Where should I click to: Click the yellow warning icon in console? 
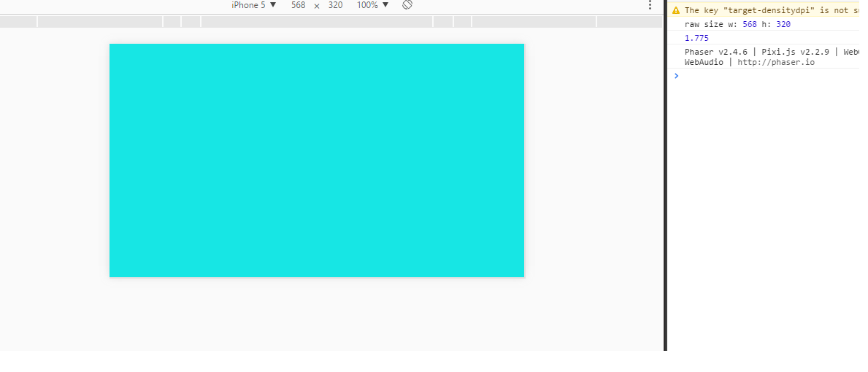[676, 10]
